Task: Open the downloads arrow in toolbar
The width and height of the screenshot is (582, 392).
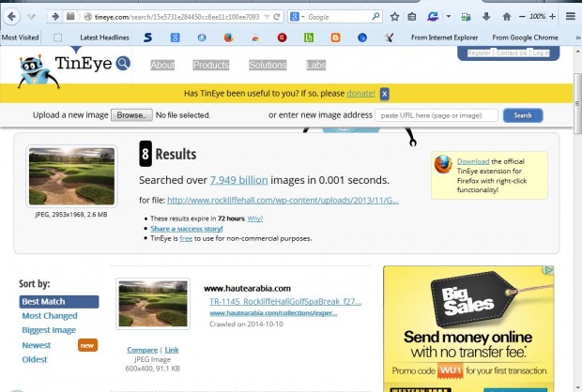Action: click(x=485, y=17)
